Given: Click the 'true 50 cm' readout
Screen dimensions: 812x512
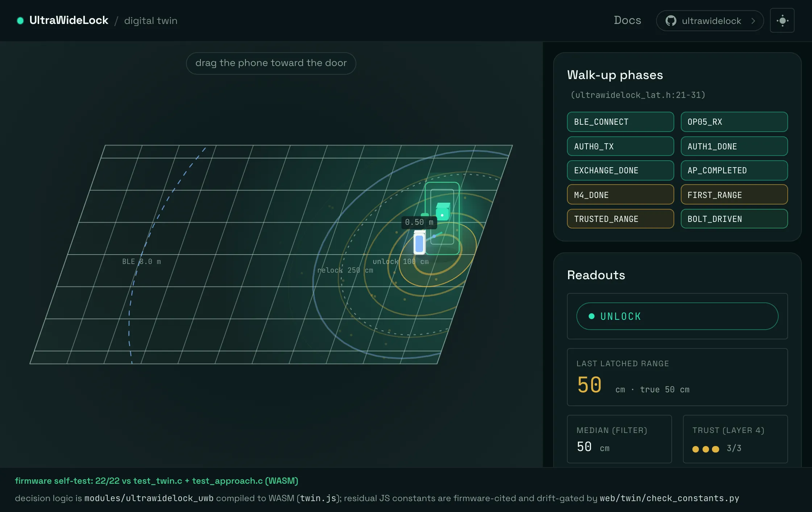Looking at the screenshot, I should (664, 389).
